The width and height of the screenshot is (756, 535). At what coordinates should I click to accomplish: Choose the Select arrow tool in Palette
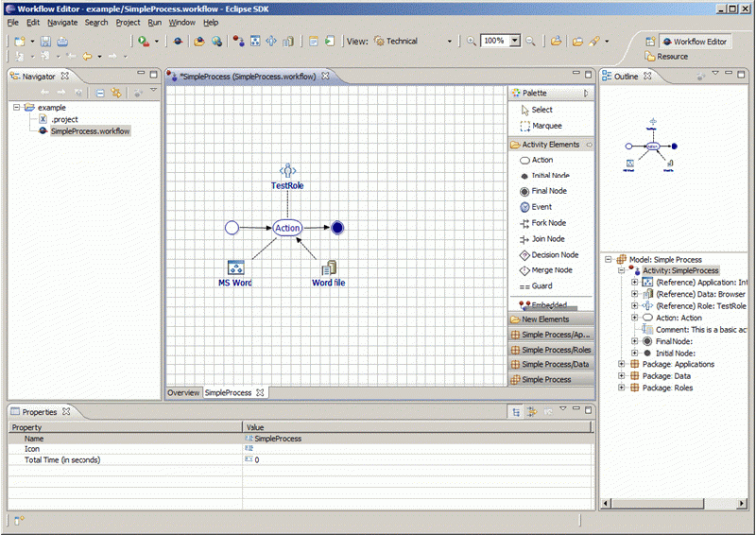click(537, 110)
